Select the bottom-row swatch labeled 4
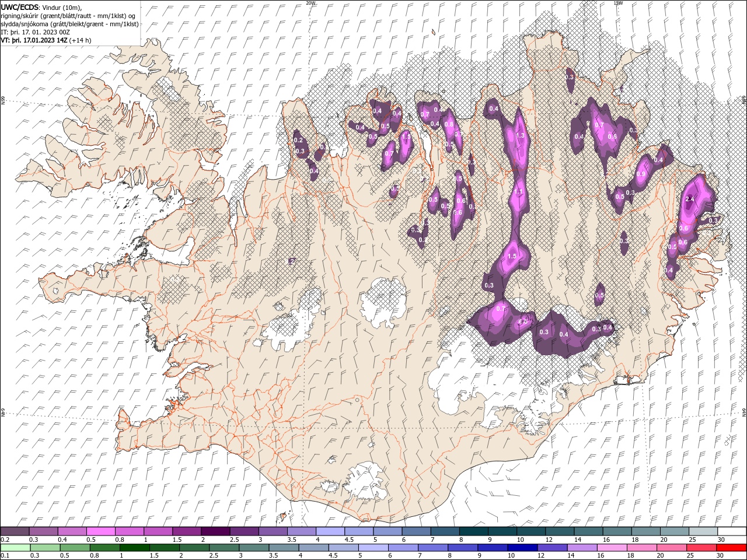 tap(313, 548)
